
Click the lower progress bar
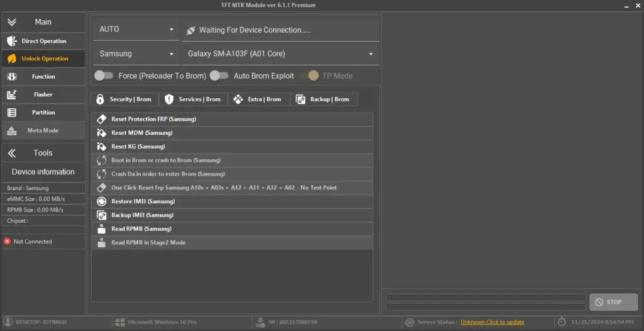[486, 306]
